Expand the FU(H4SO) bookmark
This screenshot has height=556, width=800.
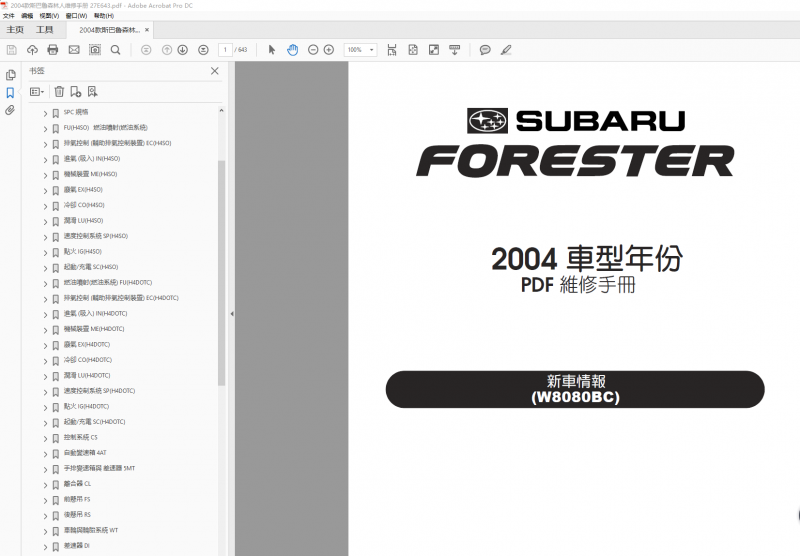coord(45,129)
